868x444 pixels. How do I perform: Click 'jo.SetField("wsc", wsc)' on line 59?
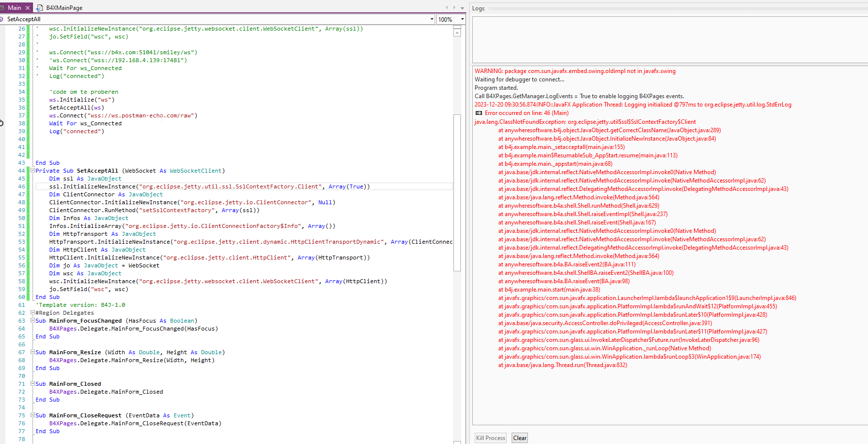point(89,289)
